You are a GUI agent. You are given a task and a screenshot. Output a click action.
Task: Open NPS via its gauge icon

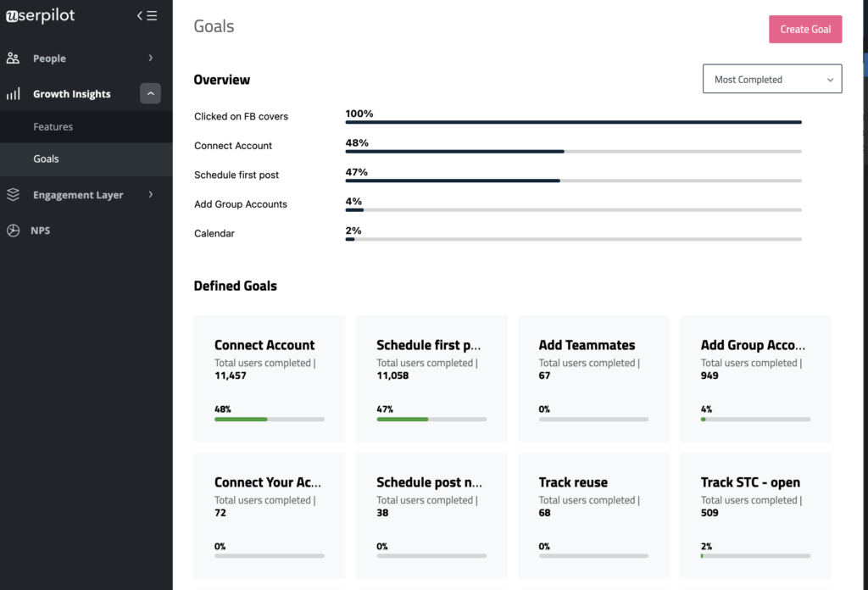tap(12, 230)
